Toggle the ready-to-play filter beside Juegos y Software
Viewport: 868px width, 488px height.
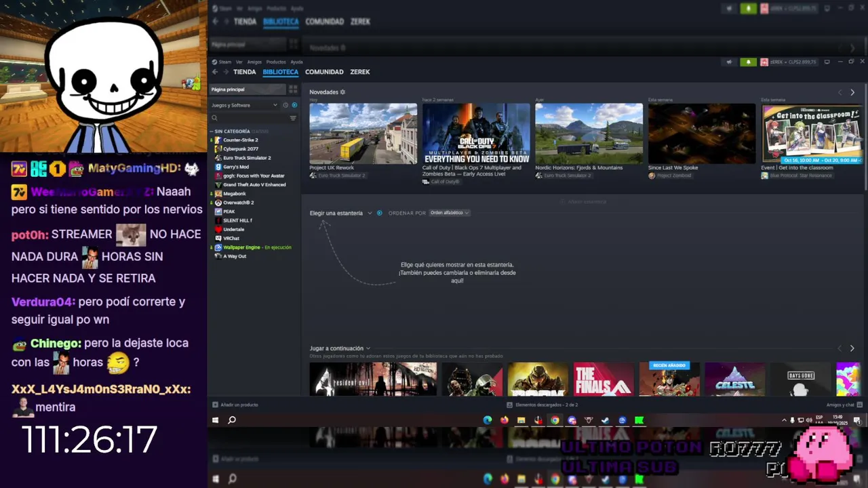(294, 105)
